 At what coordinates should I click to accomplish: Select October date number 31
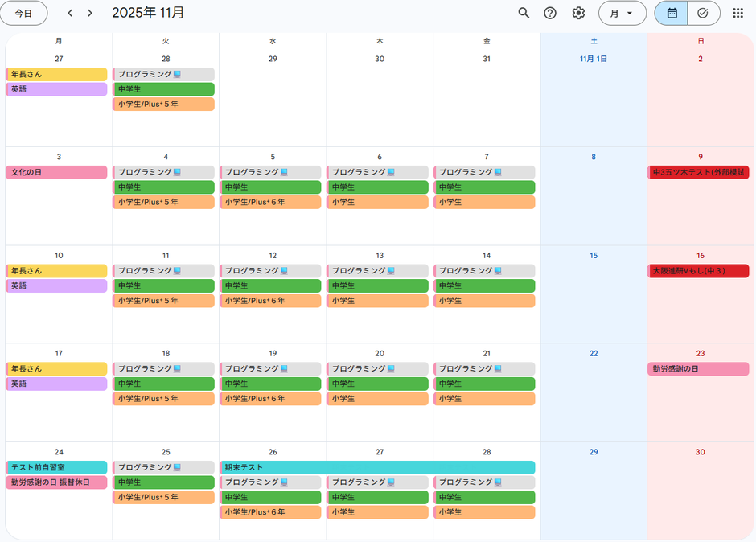point(487,59)
